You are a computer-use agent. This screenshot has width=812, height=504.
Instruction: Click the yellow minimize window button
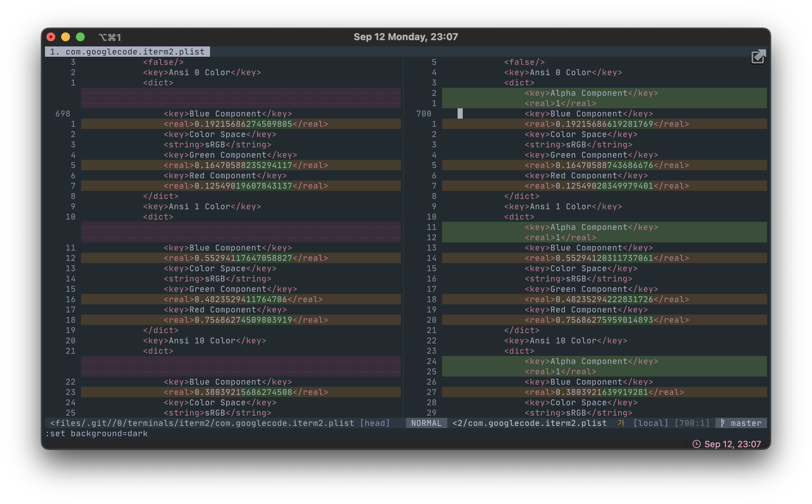66,37
